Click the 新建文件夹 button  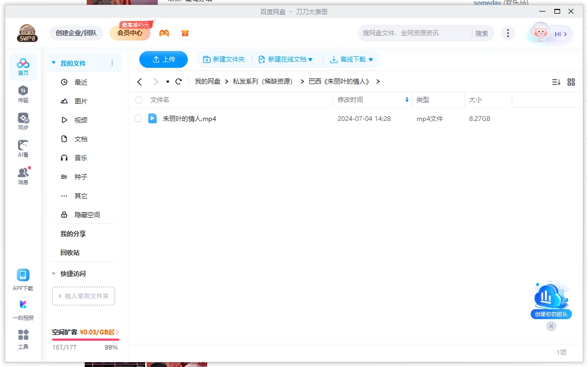224,59
